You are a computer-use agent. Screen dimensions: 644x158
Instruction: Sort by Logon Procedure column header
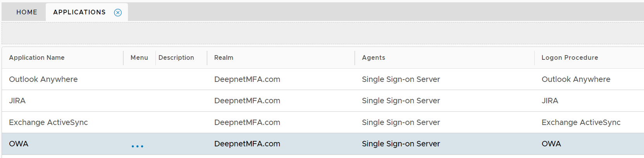pos(570,57)
